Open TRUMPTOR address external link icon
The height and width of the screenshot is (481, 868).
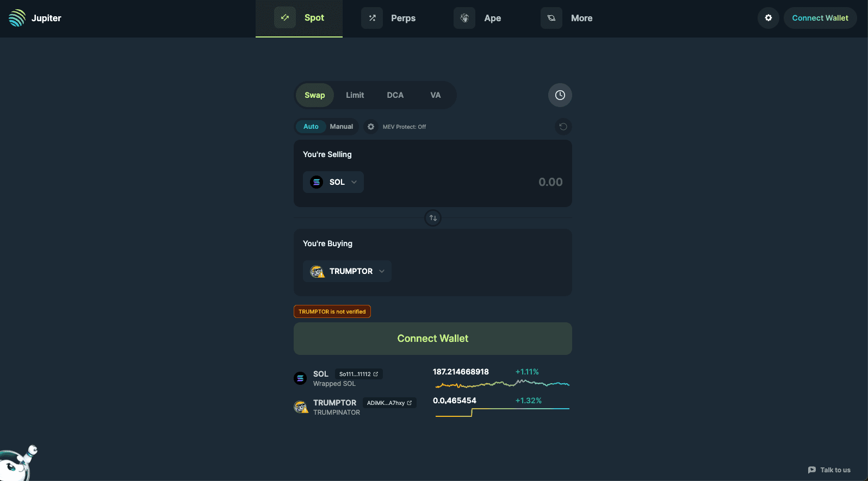[x=410, y=403]
